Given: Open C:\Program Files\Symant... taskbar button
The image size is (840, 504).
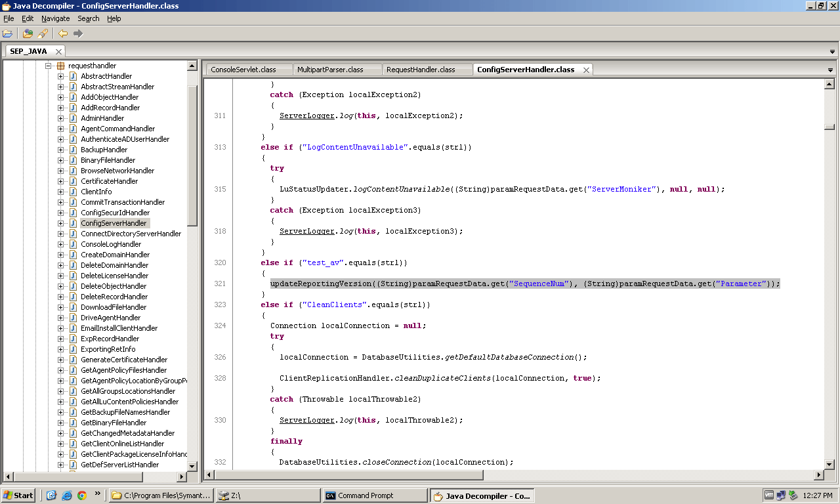Looking at the screenshot, I should pos(161,495).
